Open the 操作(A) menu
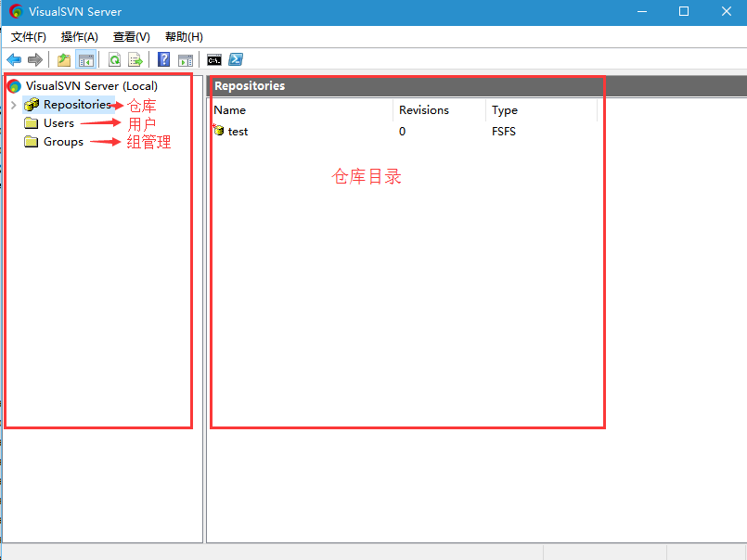Screen dimensions: 747x560 pyautogui.click(x=80, y=37)
